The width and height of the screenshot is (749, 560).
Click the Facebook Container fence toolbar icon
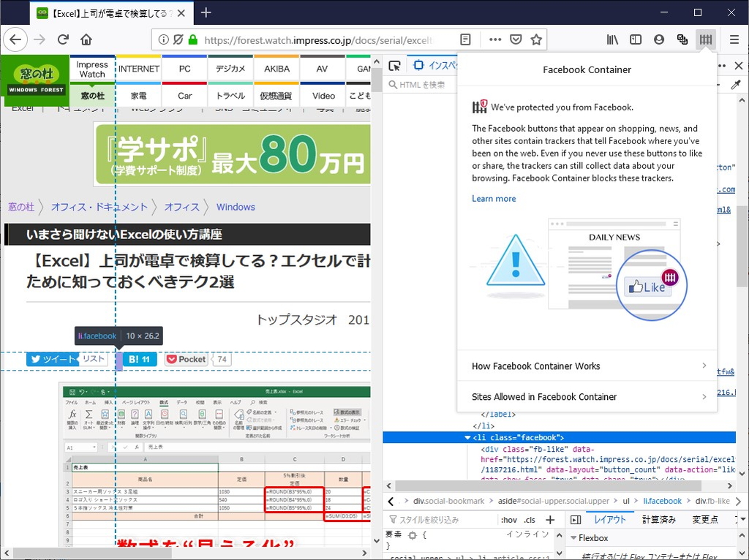tap(705, 40)
